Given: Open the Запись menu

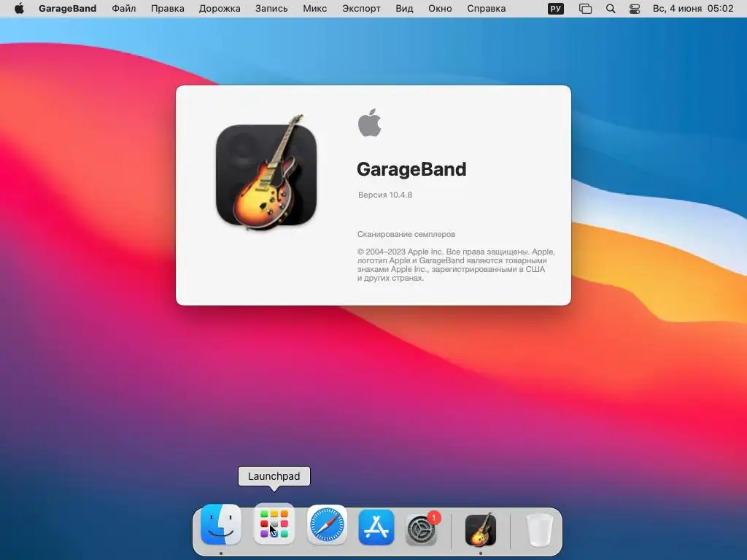Looking at the screenshot, I should click(271, 9).
